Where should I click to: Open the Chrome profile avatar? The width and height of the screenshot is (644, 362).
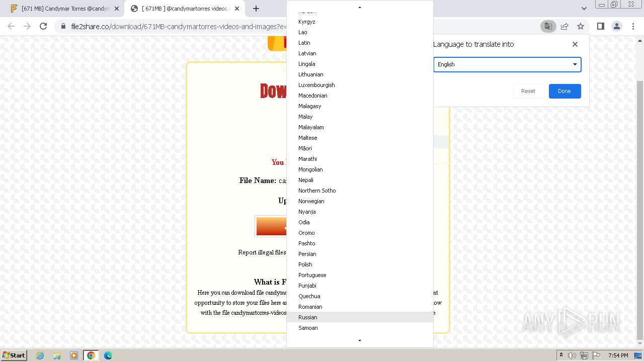617,26
